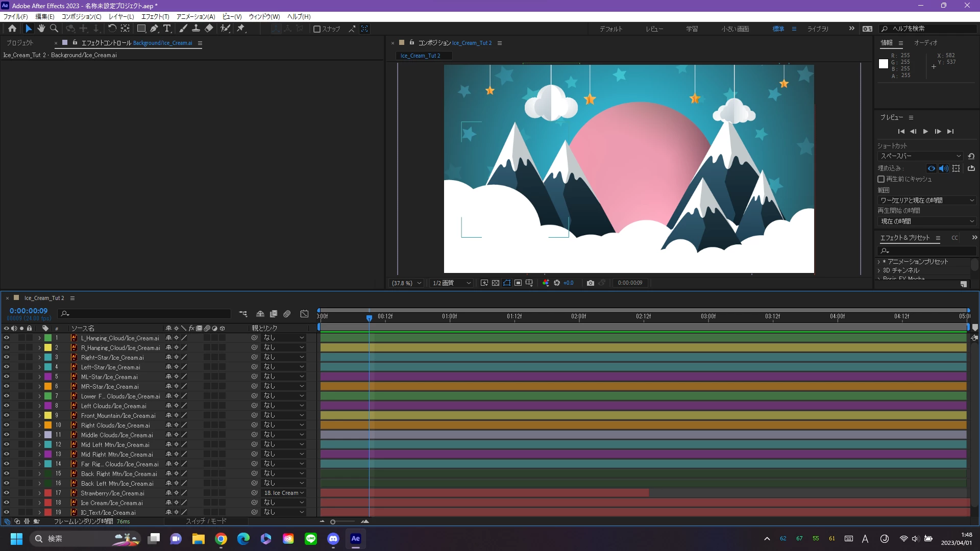Open After Effects from the Windows taskbar

[x=356, y=539]
